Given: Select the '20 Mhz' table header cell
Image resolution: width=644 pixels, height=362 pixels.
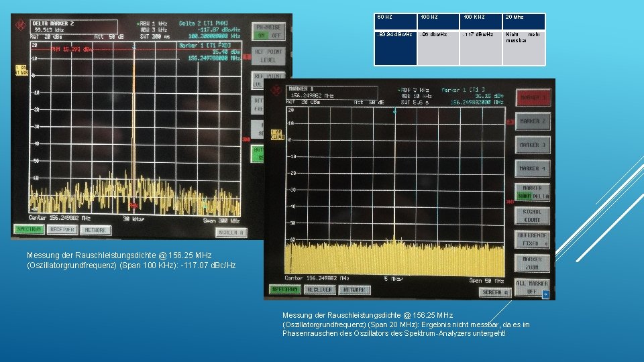Looking at the screenshot, I should tap(524, 21).
